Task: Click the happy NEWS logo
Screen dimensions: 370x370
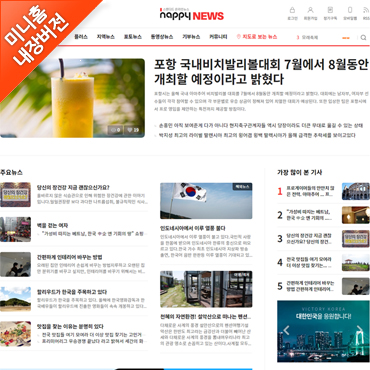Action: pyautogui.click(x=192, y=15)
